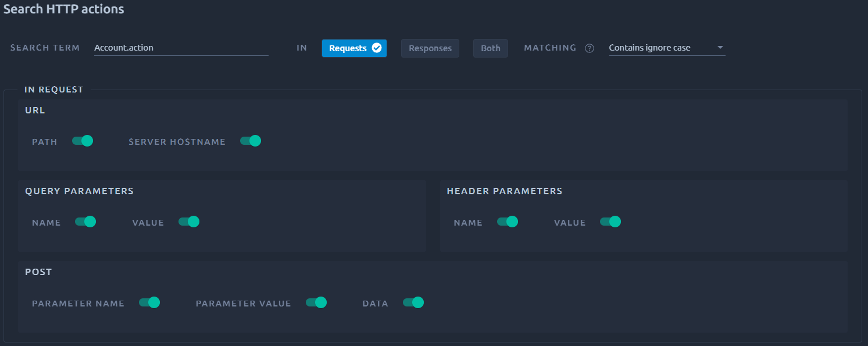Click the URL section heading
The image size is (868, 346).
point(35,110)
